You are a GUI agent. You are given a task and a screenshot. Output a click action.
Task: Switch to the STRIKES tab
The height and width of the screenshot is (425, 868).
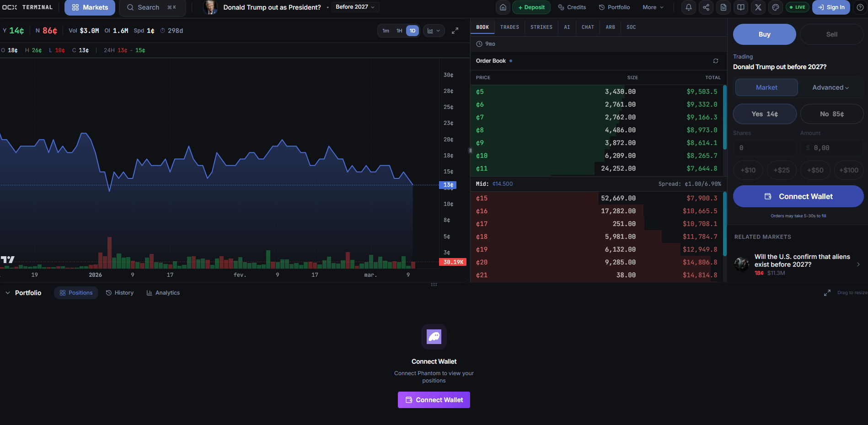point(541,27)
